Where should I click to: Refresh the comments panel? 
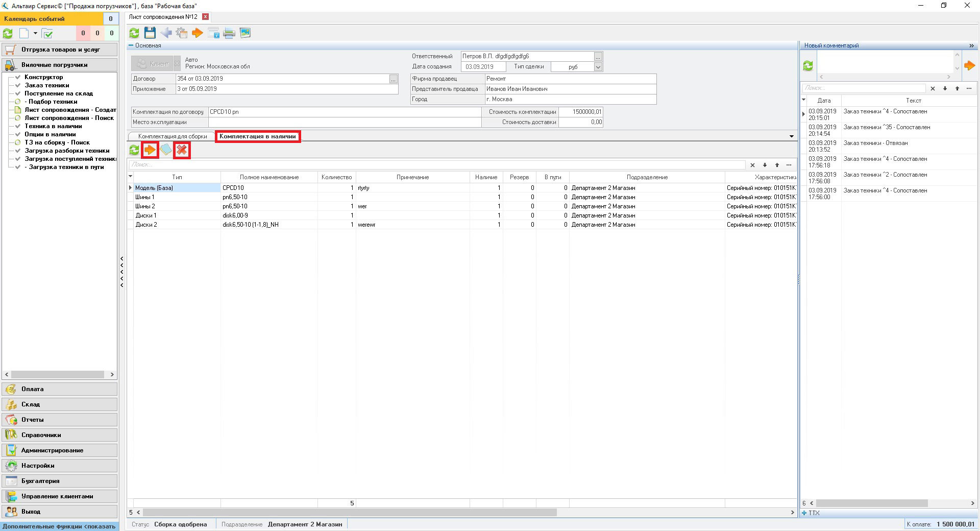808,65
